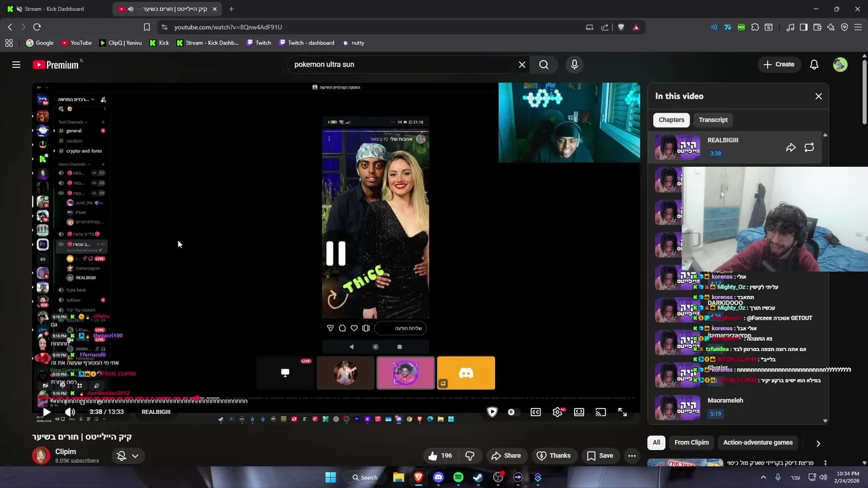Screen dimensions: 868x488
Task: Launch Spotify from the taskbar
Action: click(x=458, y=477)
